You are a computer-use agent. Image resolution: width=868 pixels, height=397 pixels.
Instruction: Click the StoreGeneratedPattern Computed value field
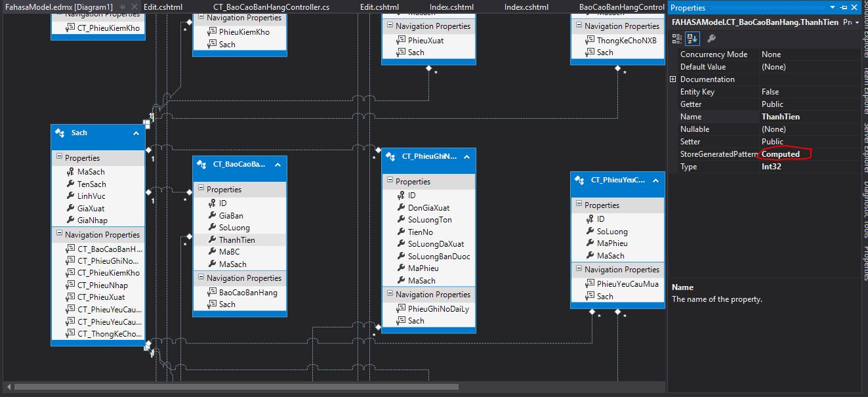tap(784, 154)
